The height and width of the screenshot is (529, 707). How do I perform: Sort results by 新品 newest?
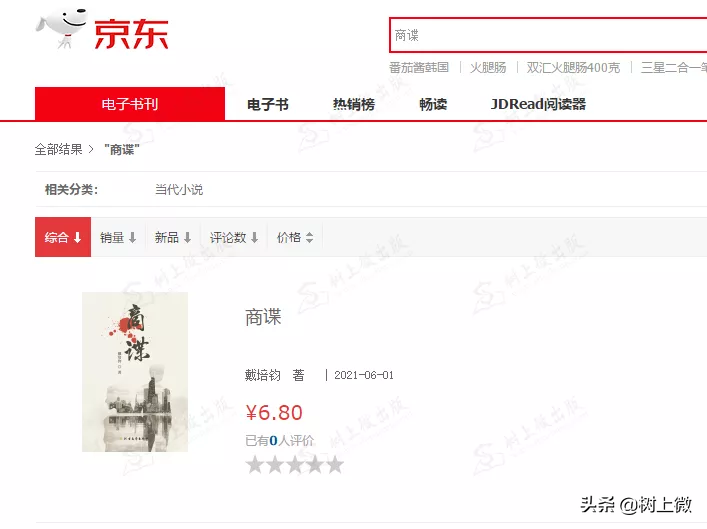click(173, 238)
